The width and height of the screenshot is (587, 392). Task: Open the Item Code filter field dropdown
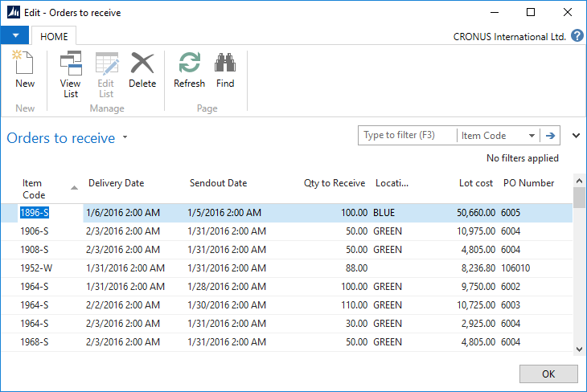pos(532,136)
